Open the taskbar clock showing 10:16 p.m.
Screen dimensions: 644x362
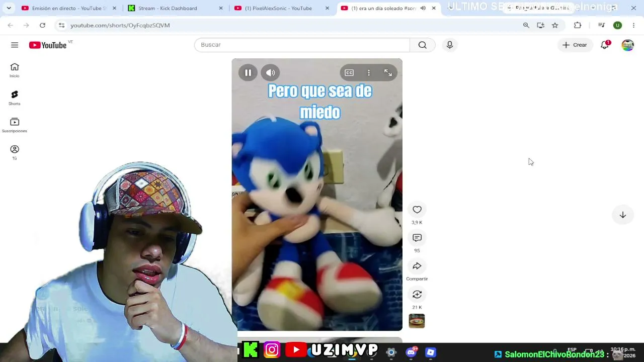[x=623, y=352]
